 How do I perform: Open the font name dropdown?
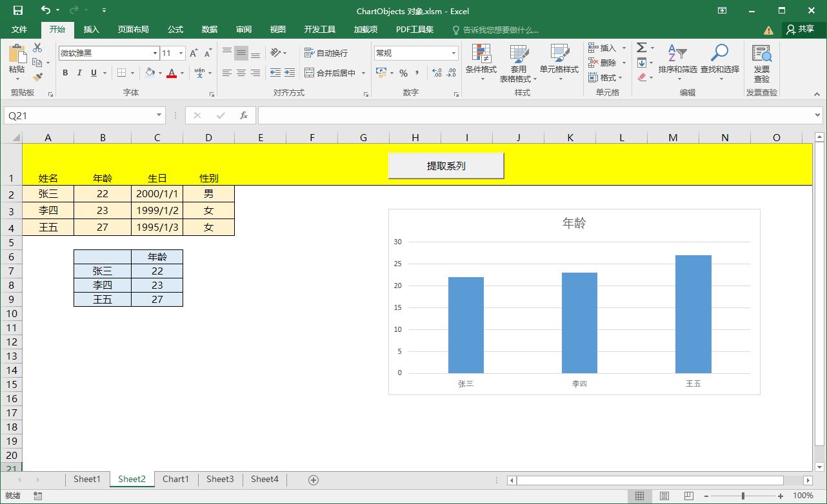155,53
